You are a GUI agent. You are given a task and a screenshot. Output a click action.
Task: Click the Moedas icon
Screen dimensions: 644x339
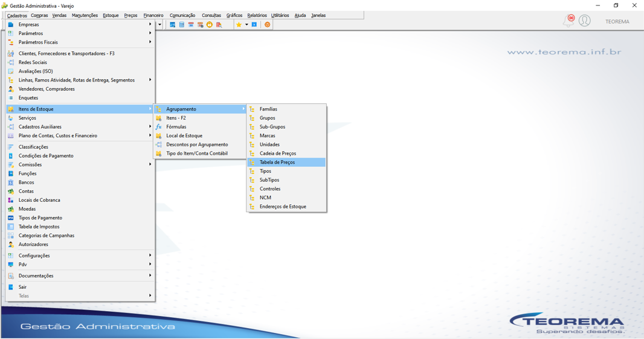(x=11, y=209)
